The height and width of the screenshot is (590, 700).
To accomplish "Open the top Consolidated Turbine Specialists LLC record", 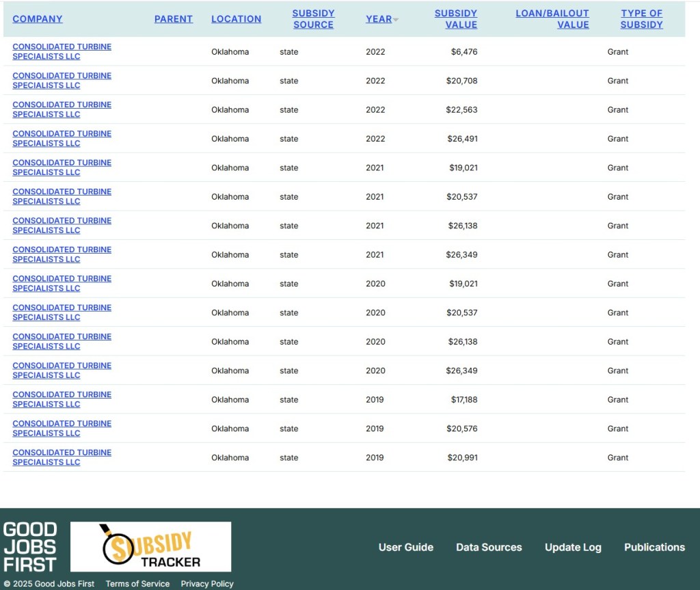I will click(62, 51).
